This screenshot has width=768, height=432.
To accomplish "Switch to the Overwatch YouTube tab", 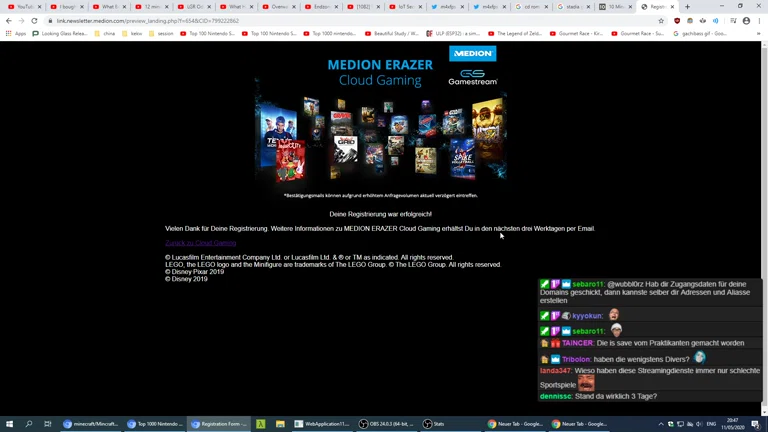I will [279, 7].
